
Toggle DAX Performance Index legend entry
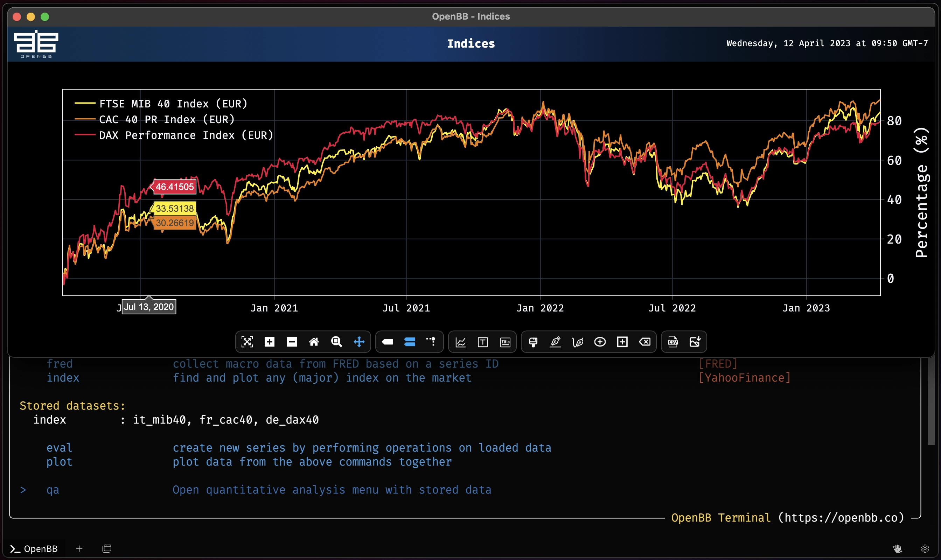pos(174,135)
